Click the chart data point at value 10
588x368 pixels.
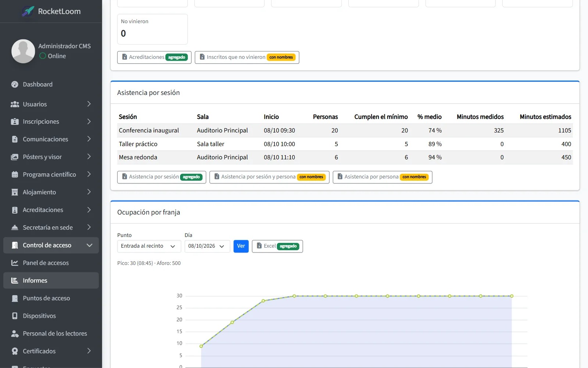pyautogui.click(x=201, y=346)
